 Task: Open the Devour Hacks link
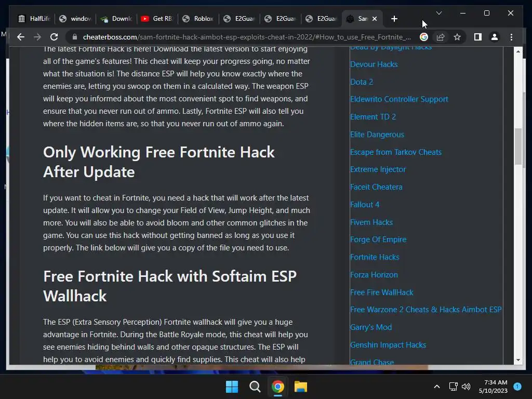tap(374, 64)
